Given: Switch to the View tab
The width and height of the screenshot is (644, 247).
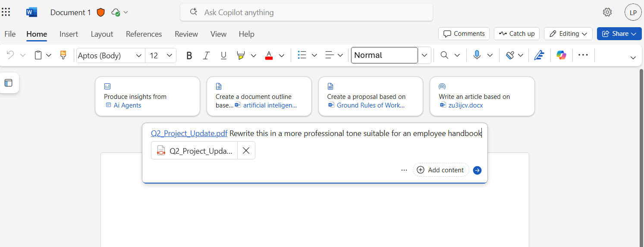Looking at the screenshot, I should tap(218, 34).
